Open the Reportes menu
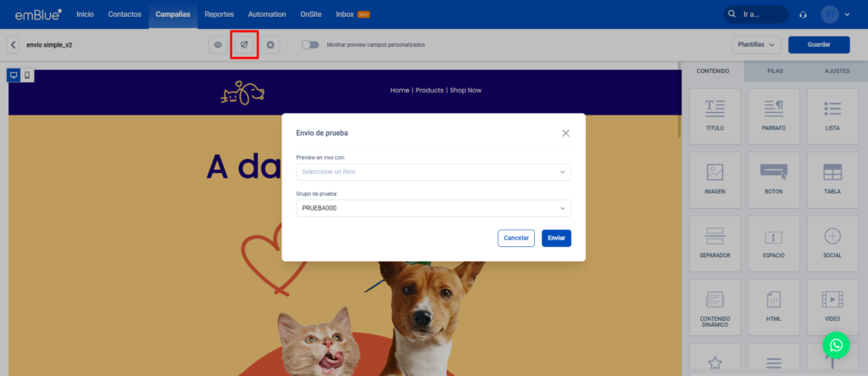The image size is (868, 376). (220, 14)
